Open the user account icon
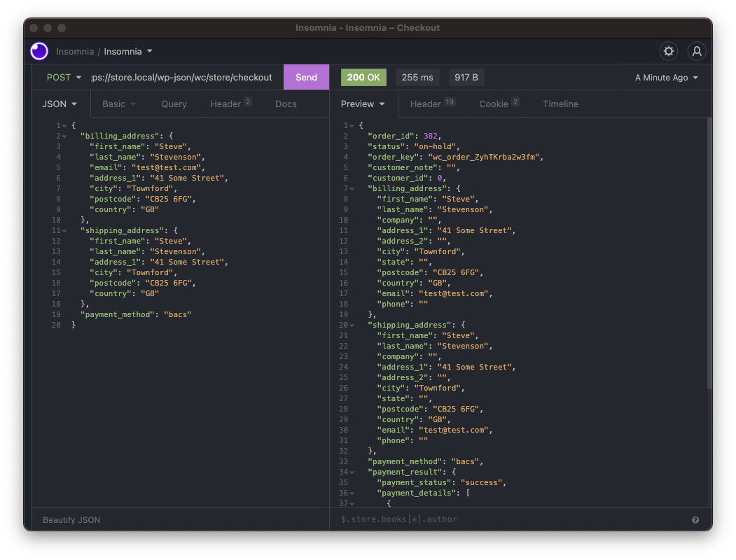Screen dimensions: 736x560 (696, 51)
